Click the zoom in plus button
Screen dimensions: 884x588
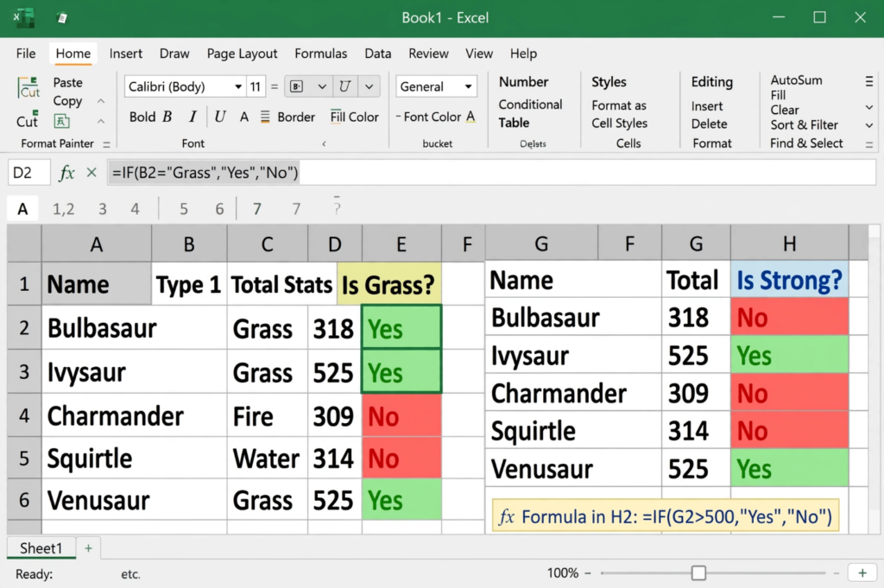click(862, 573)
